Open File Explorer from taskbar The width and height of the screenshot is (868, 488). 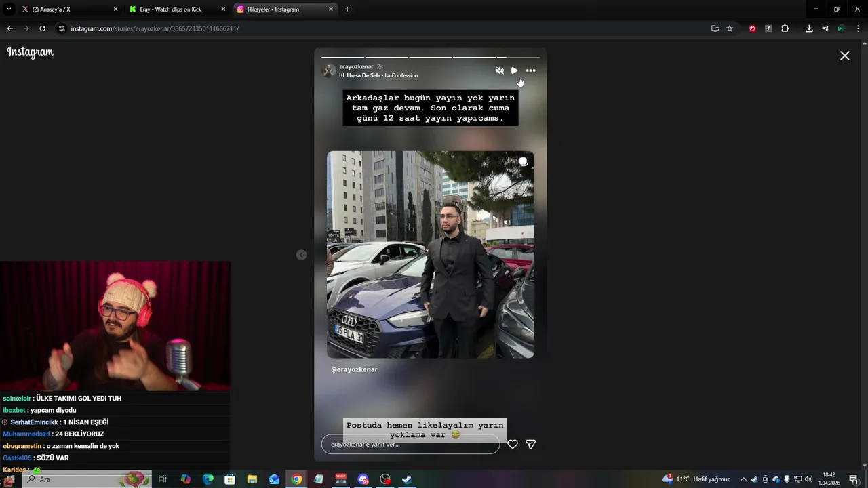click(252, 479)
